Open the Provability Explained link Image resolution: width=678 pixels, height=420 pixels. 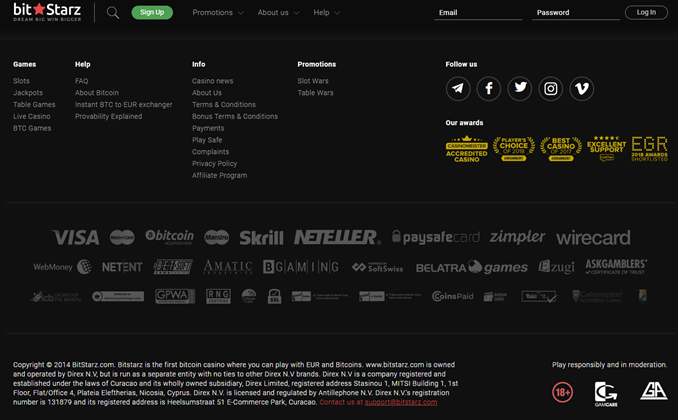click(109, 116)
